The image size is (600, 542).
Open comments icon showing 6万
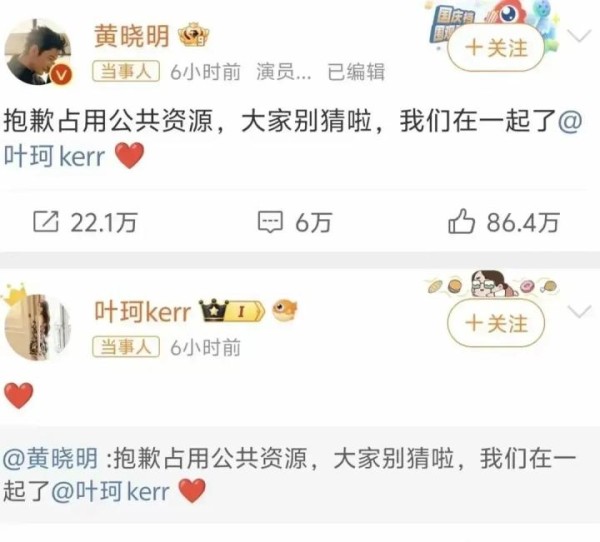[270, 222]
